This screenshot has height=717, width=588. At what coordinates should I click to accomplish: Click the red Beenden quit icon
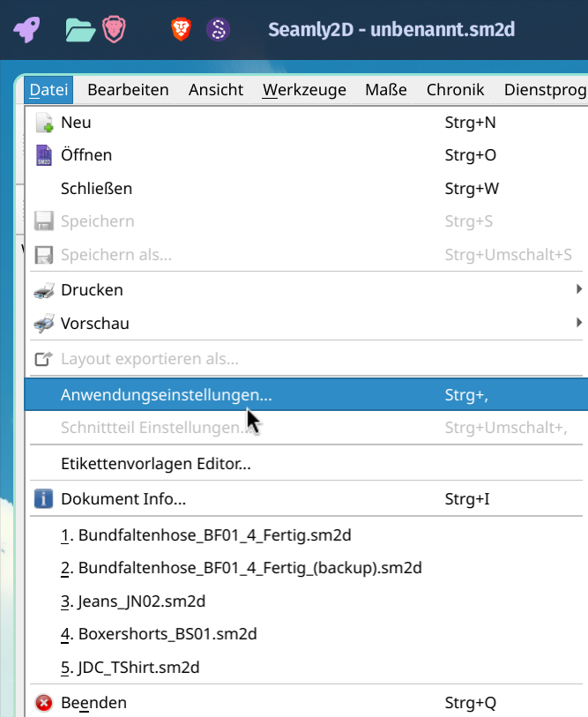(43, 703)
